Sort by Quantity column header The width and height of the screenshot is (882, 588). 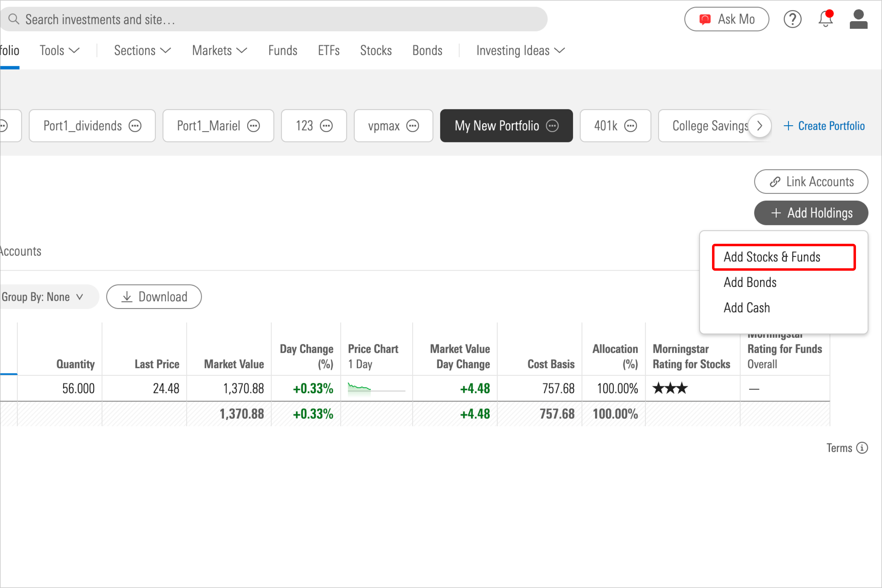point(75,364)
